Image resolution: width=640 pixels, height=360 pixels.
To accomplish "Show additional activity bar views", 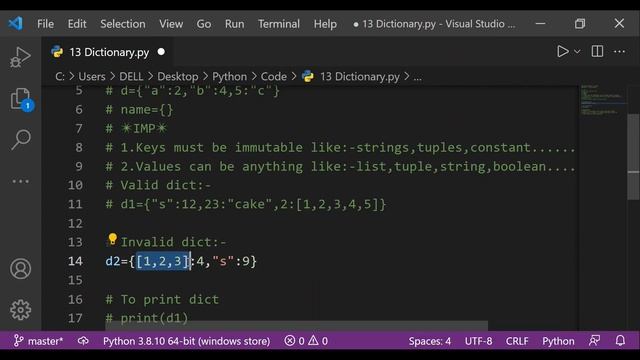I will [x=20, y=181].
